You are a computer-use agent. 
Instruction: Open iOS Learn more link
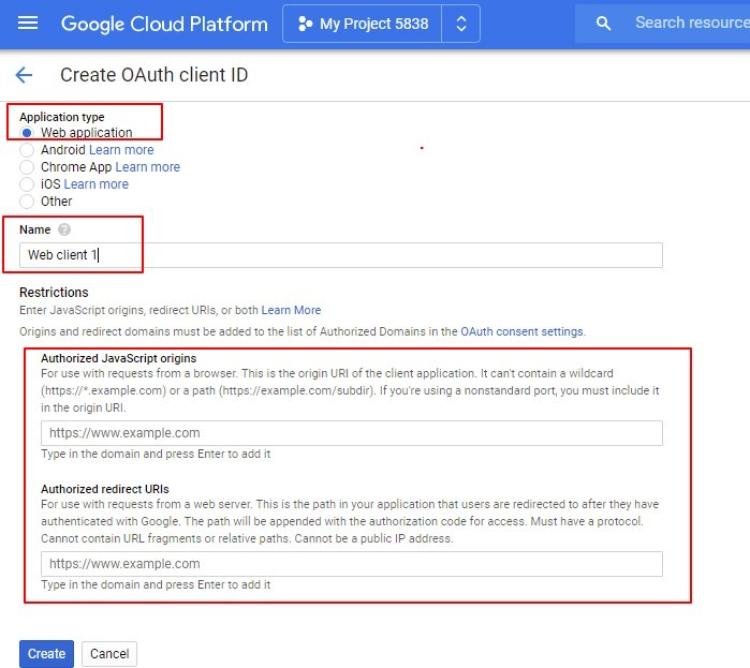pos(96,184)
